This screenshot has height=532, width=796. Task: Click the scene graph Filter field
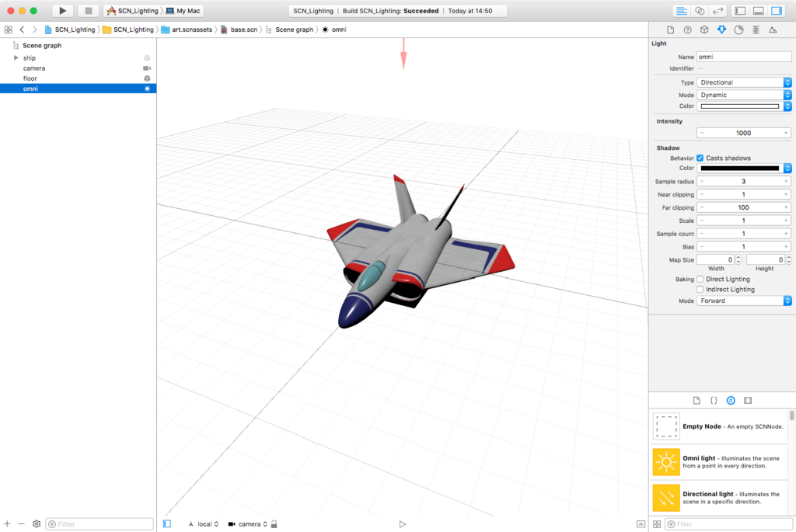[99, 524]
